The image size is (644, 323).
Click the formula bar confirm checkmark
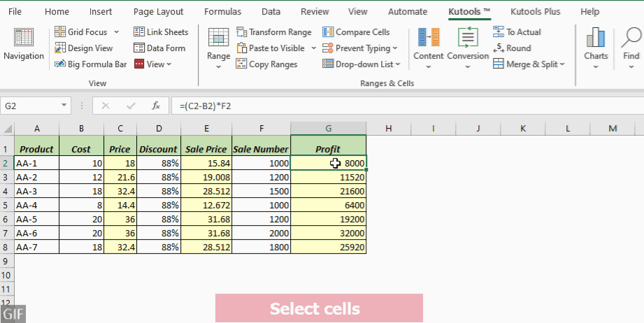tap(131, 106)
